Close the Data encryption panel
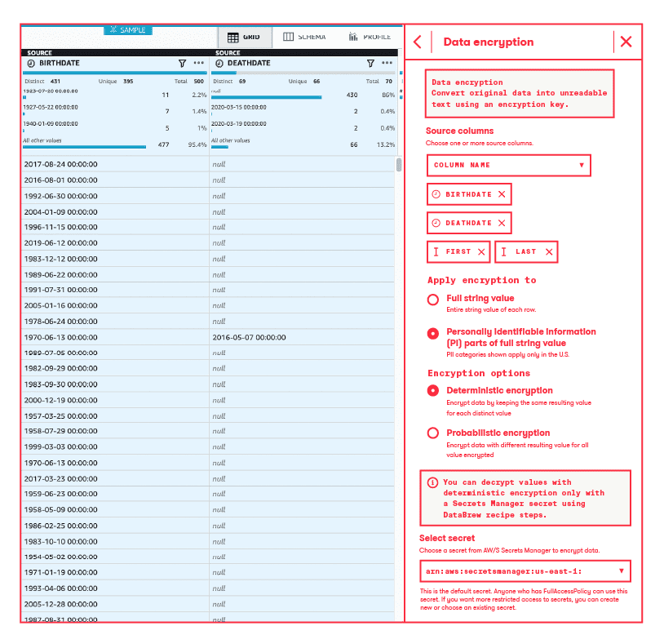The width and height of the screenshot is (664, 644). [x=626, y=42]
